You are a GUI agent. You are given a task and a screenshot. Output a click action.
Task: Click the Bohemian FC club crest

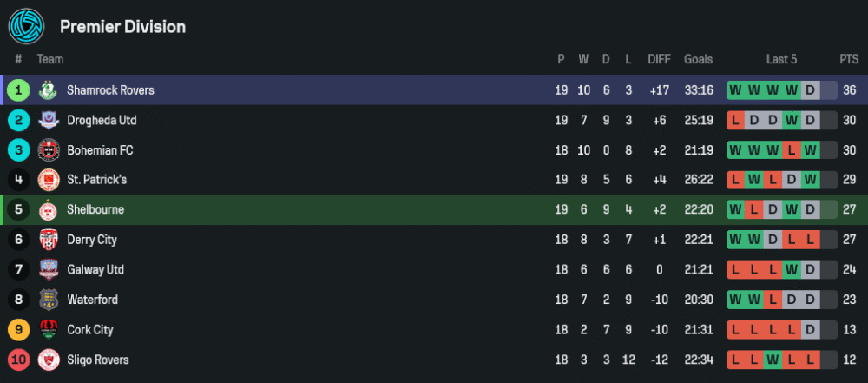pyautogui.click(x=49, y=150)
